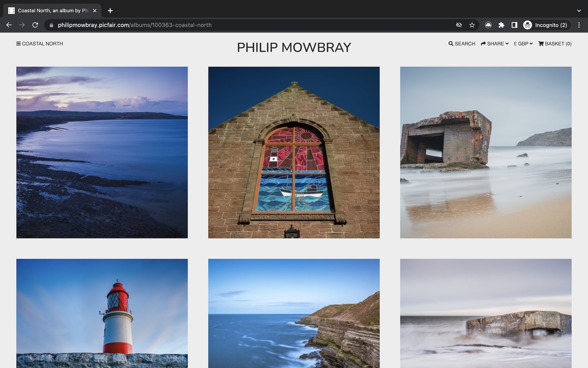The image size is (588, 368).
Task: Open the Coastal North hamburger menu
Action: point(19,44)
